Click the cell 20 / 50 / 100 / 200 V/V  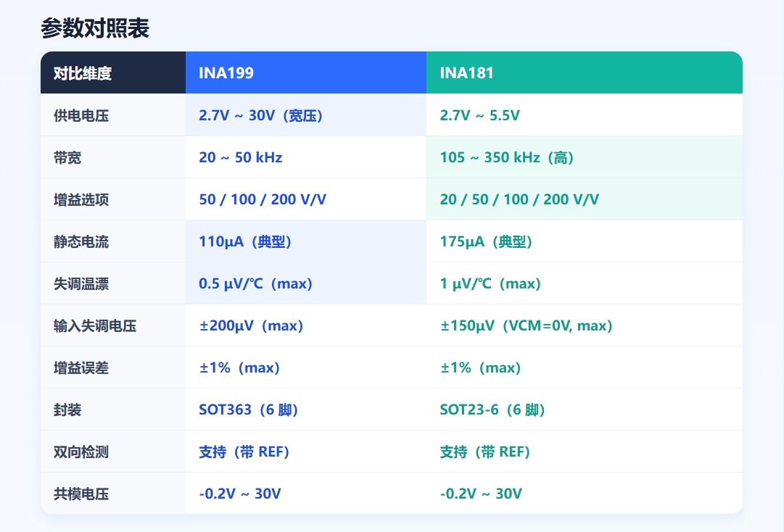click(x=585, y=199)
